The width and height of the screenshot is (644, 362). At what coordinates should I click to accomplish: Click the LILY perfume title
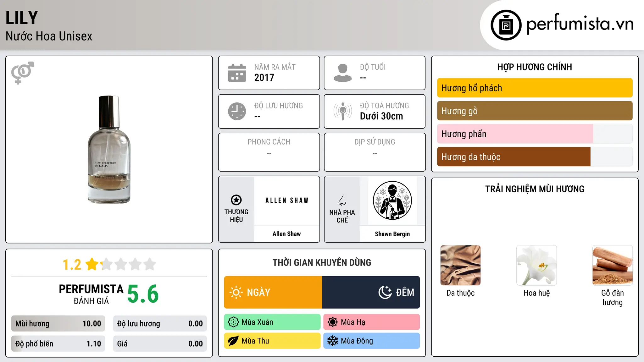[x=22, y=18]
